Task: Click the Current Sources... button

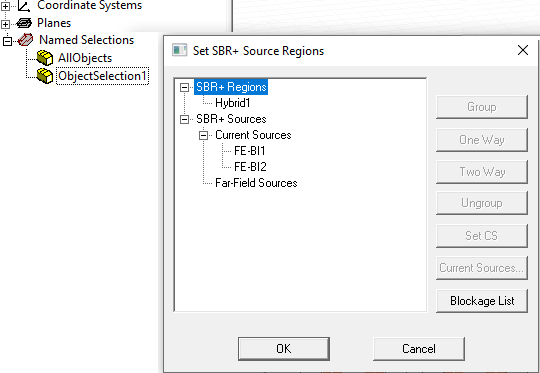Action: pyautogui.click(x=482, y=268)
